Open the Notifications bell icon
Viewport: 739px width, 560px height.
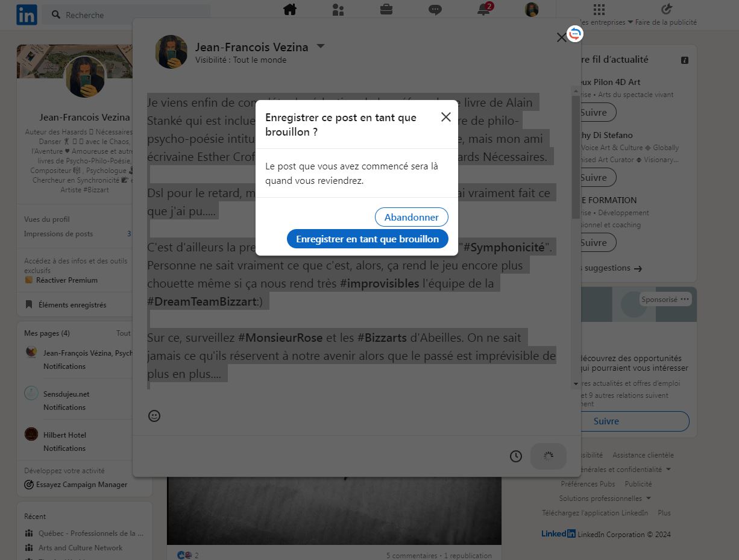click(x=483, y=10)
